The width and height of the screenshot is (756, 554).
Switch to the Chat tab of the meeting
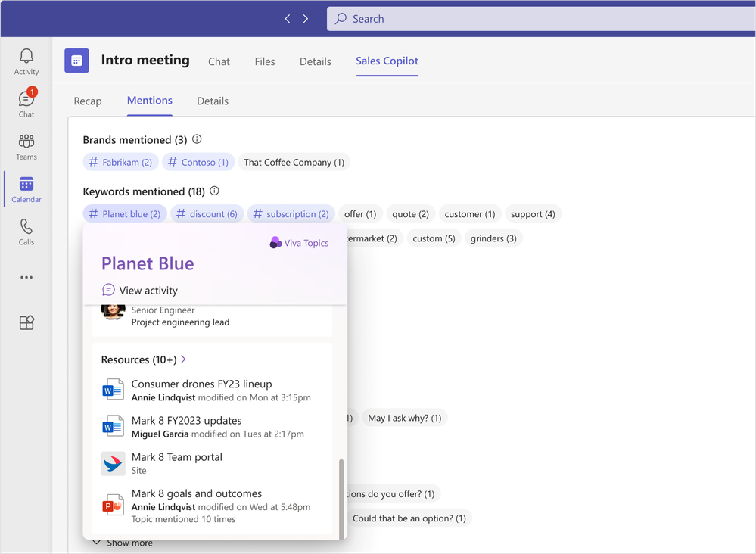tap(219, 61)
